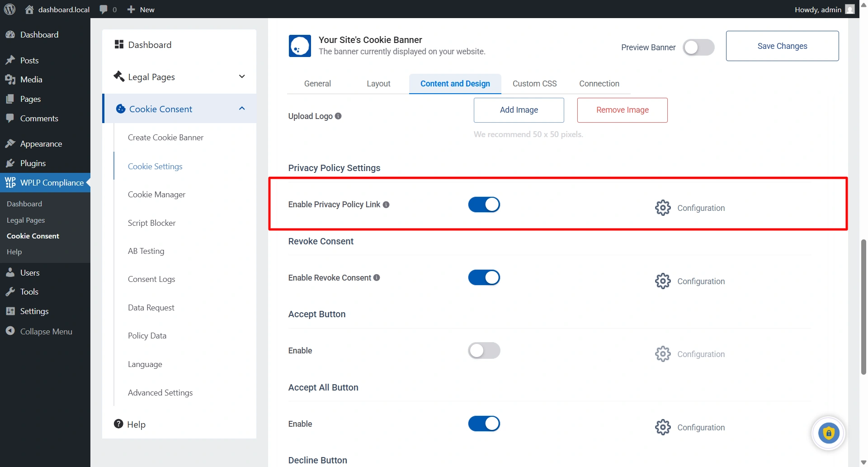Click the Remove Image button
The image size is (868, 467).
coord(622,110)
